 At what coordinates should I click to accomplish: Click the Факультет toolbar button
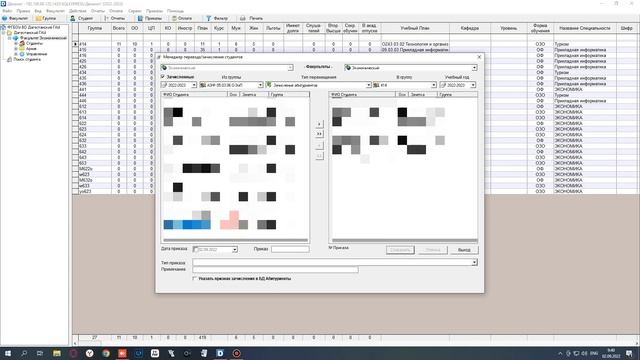click(15, 18)
